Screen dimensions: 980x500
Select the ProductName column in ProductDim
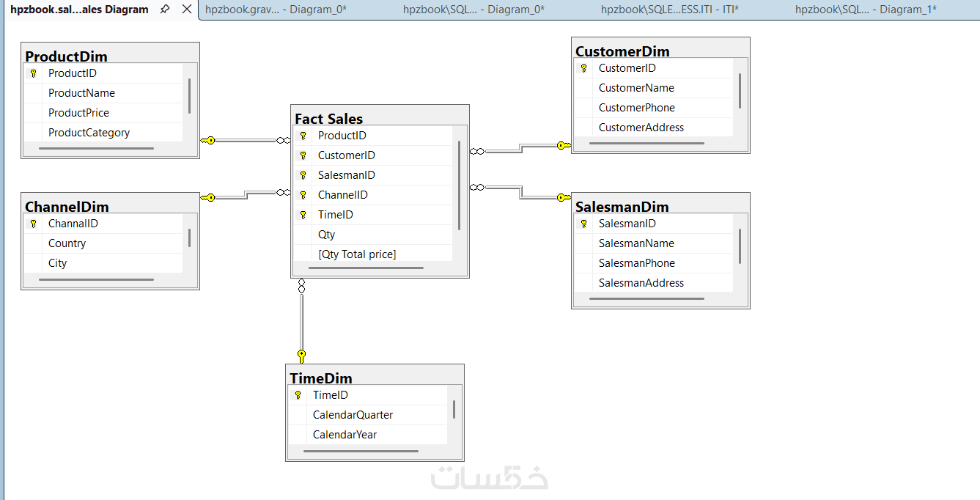[x=103, y=93]
